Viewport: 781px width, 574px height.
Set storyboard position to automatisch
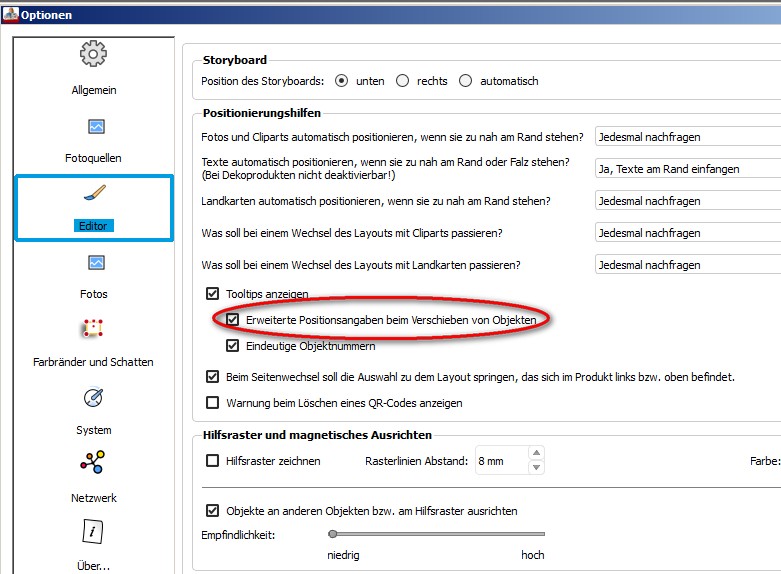[465, 81]
